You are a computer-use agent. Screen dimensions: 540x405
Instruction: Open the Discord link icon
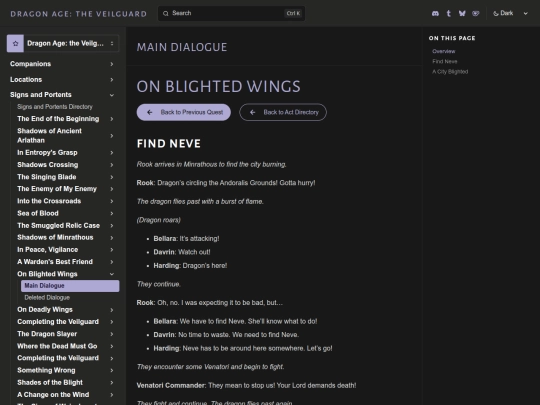(x=435, y=13)
